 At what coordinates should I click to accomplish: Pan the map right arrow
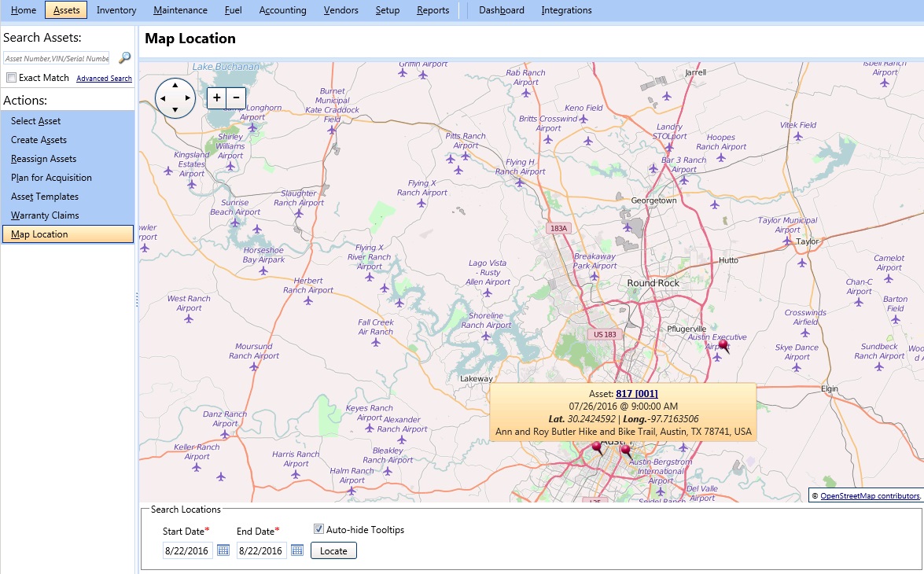tap(187, 98)
